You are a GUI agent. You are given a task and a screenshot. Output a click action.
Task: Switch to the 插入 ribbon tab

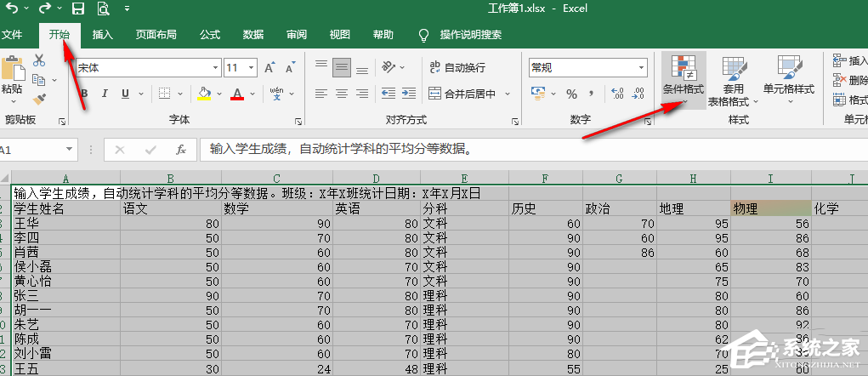click(x=102, y=34)
